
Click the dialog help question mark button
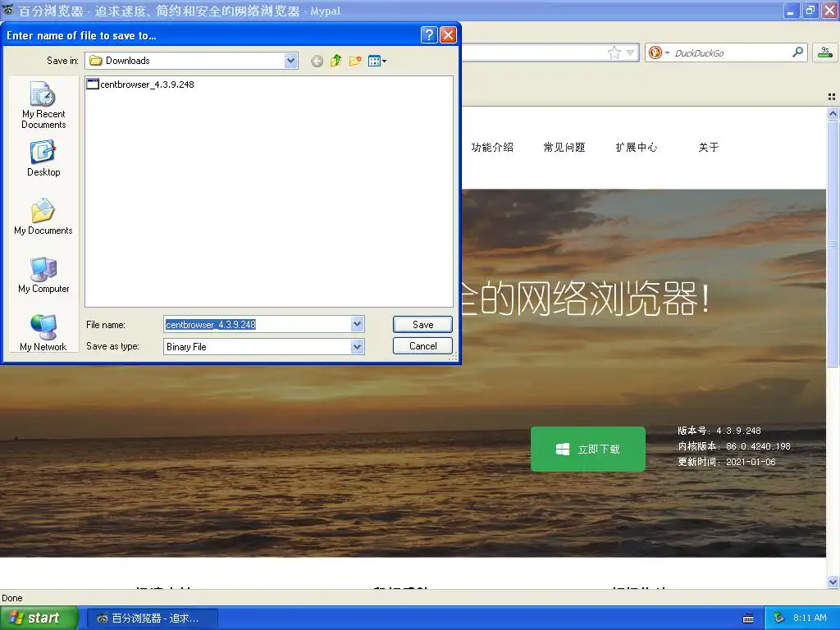429,35
